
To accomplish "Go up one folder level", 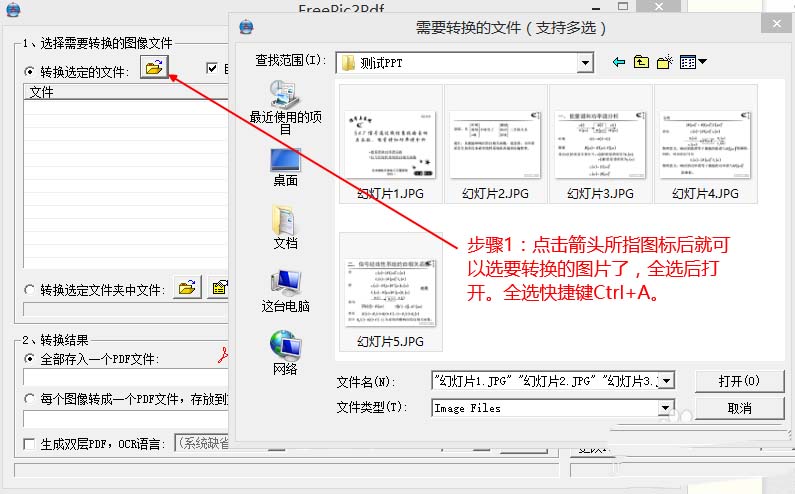I will (641, 62).
